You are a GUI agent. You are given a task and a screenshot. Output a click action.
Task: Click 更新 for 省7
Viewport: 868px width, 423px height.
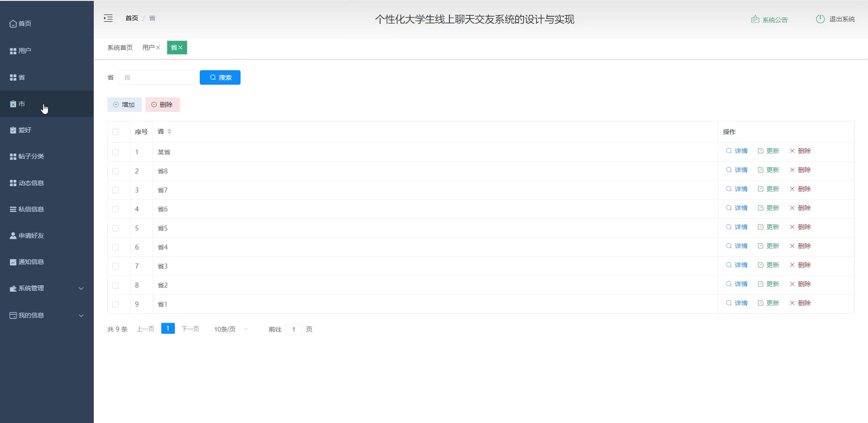768,189
